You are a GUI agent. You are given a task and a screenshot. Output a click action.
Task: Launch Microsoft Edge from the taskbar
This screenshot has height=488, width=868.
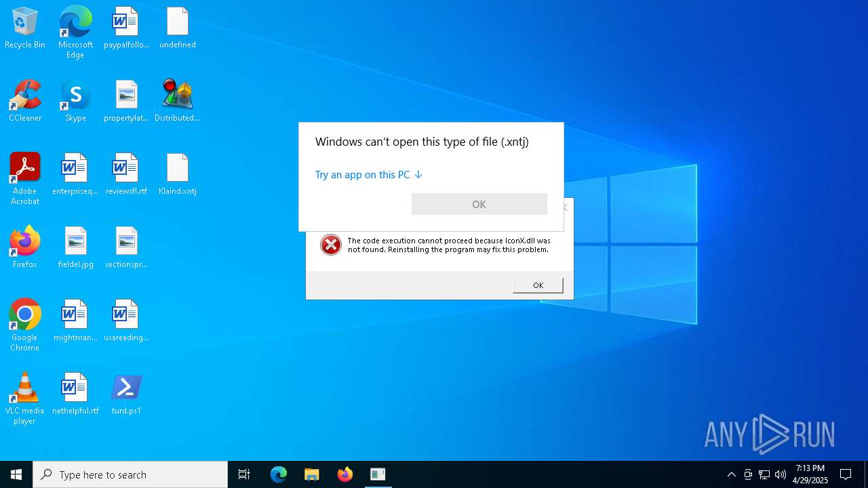(x=279, y=474)
